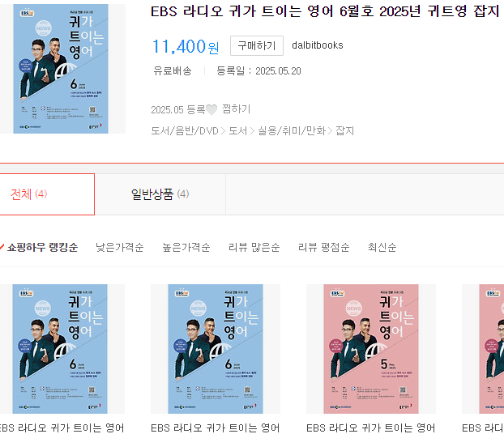Sort results by 최신순
The image size is (504, 434).
(x=382, y=247)
